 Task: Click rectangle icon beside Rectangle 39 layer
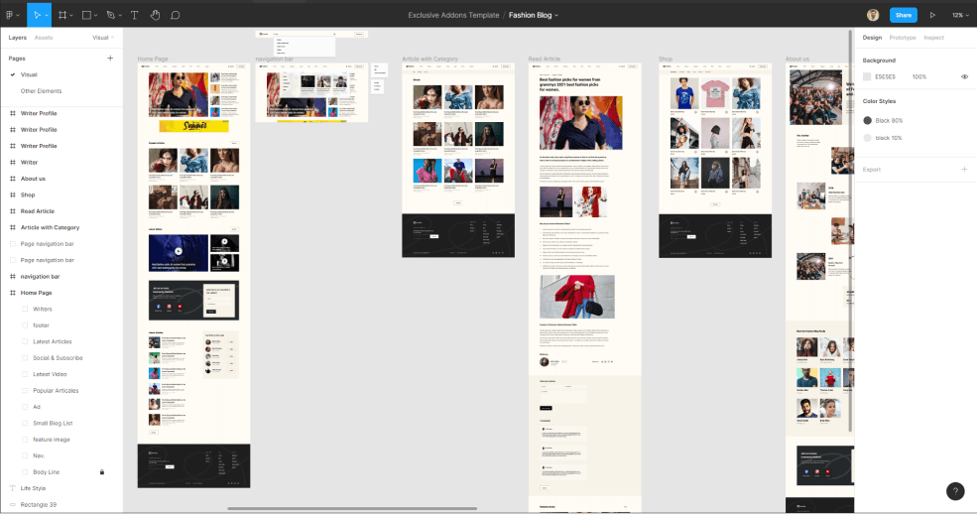13,505
